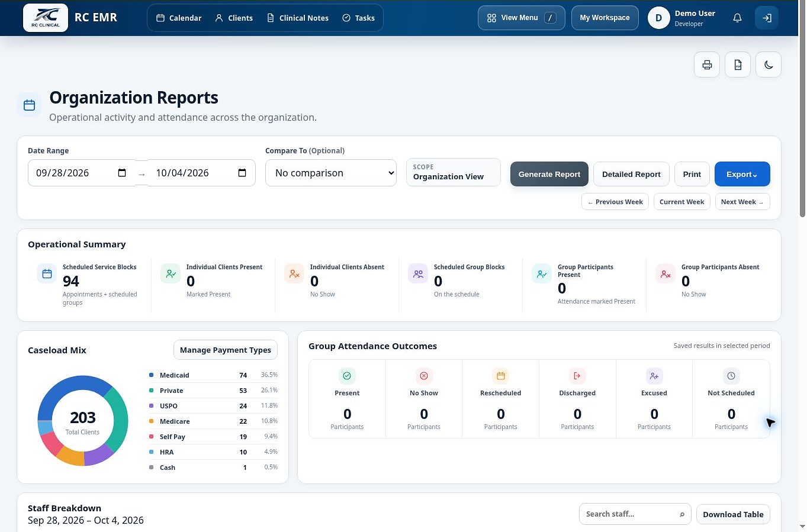This screenshot has height=532, width=807.
Task: Click the printer icon button
Action: tap(707, 65)
